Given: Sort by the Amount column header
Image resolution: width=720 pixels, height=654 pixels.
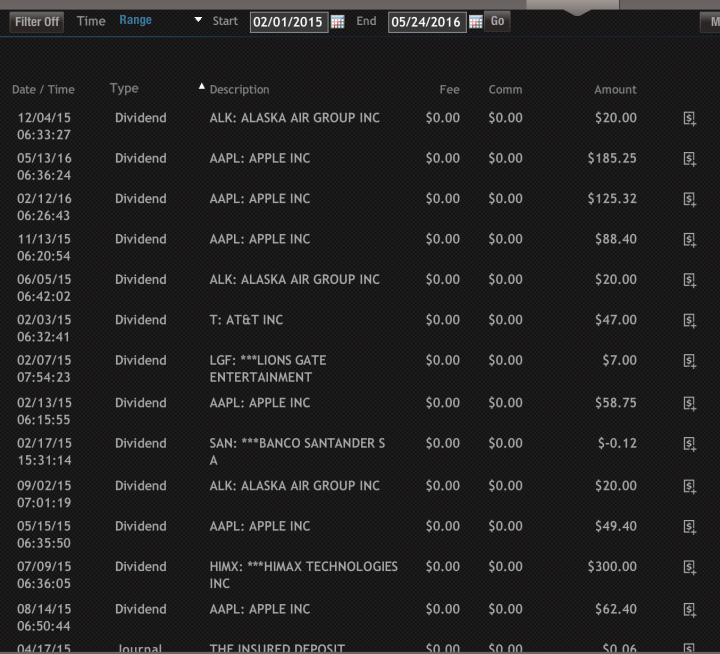Looking at the screenshot, I should 615,89.
